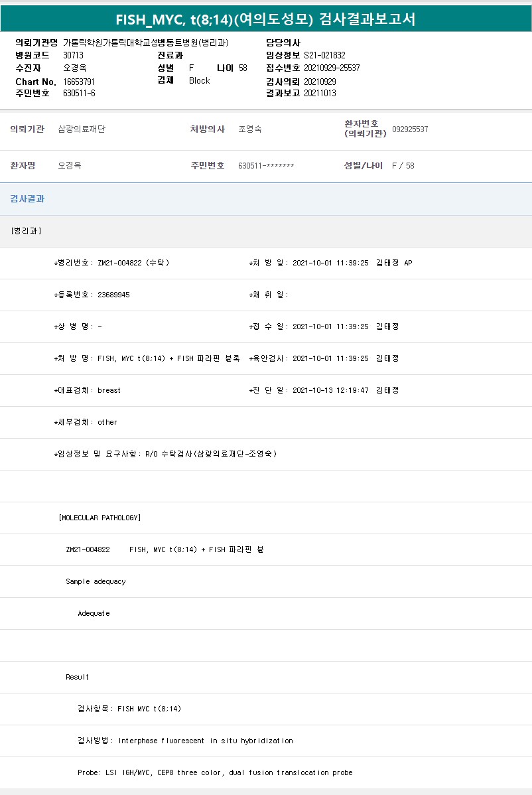Select the 임상정보 value S21-021832
The width and height of the screenshot is (532, 795).
tap(324, 55)
